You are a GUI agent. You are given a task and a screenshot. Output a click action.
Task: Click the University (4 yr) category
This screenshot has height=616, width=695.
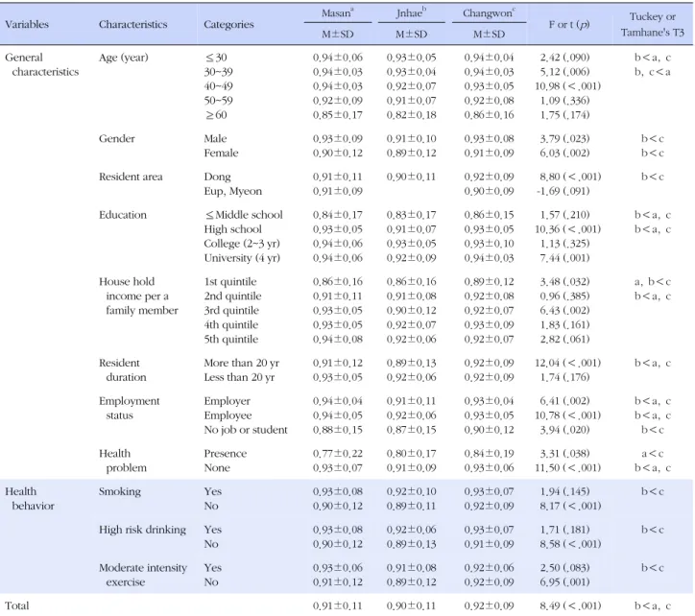[242, 258]
